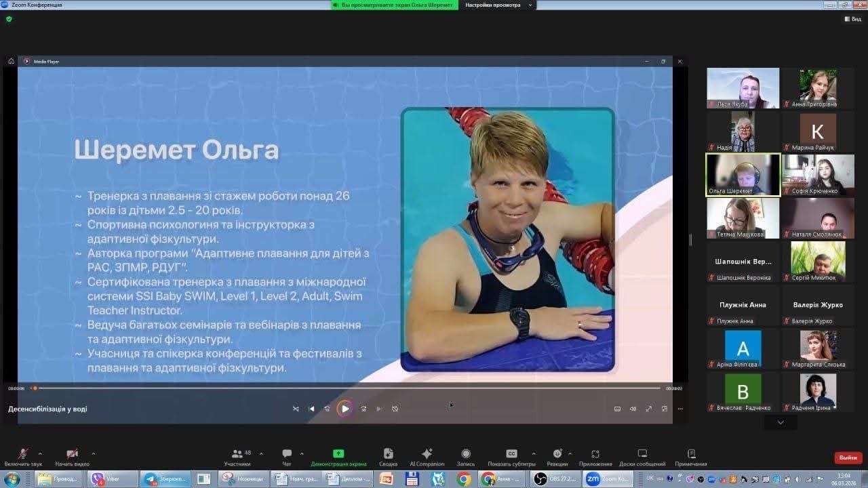Launch the AI Companion
This screenshot has height=488, width=868.
click(427, 455)
